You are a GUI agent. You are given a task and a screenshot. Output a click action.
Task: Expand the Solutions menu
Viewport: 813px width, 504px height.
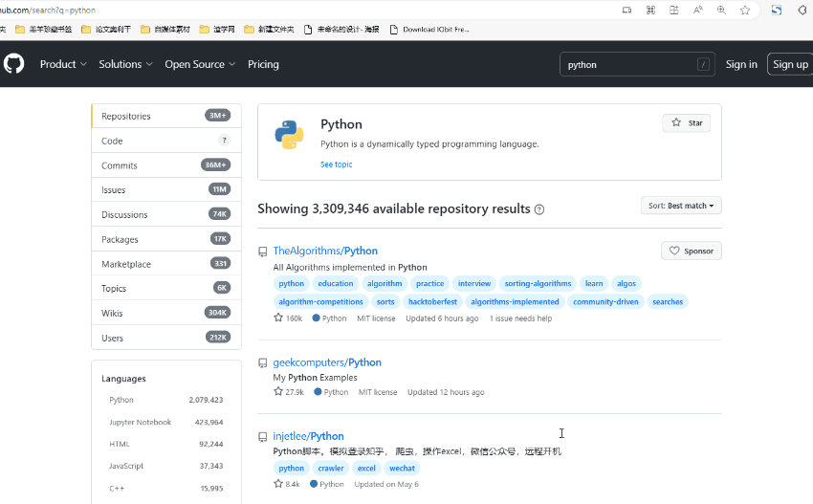125,64
